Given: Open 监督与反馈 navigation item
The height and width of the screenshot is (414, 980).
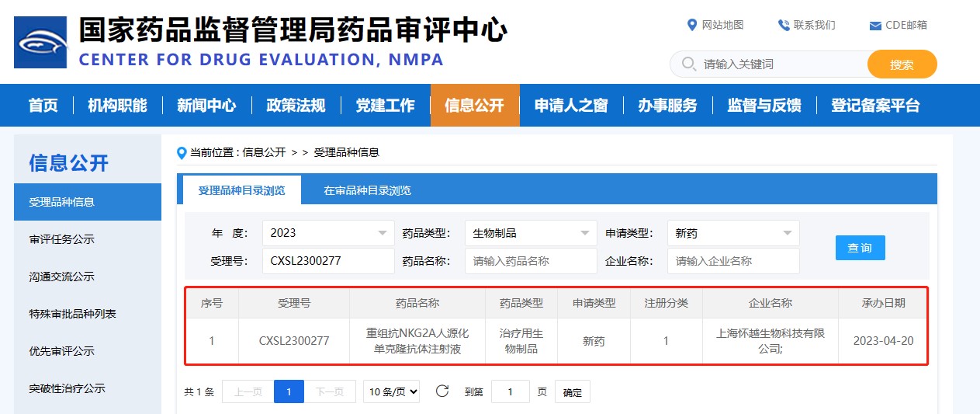Looking at the screenshot, I should click(x=764, y=106).
